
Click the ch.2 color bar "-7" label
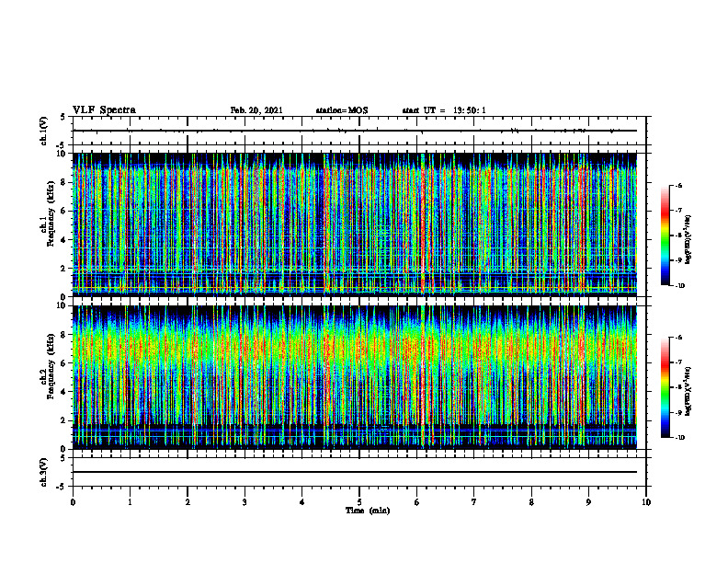(678, 362)
